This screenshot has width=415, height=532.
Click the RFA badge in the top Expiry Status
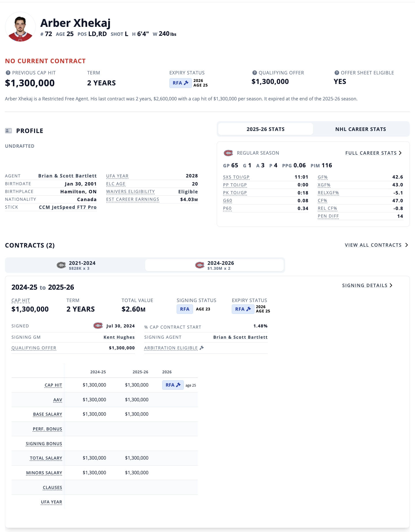[x=180, y=83]
